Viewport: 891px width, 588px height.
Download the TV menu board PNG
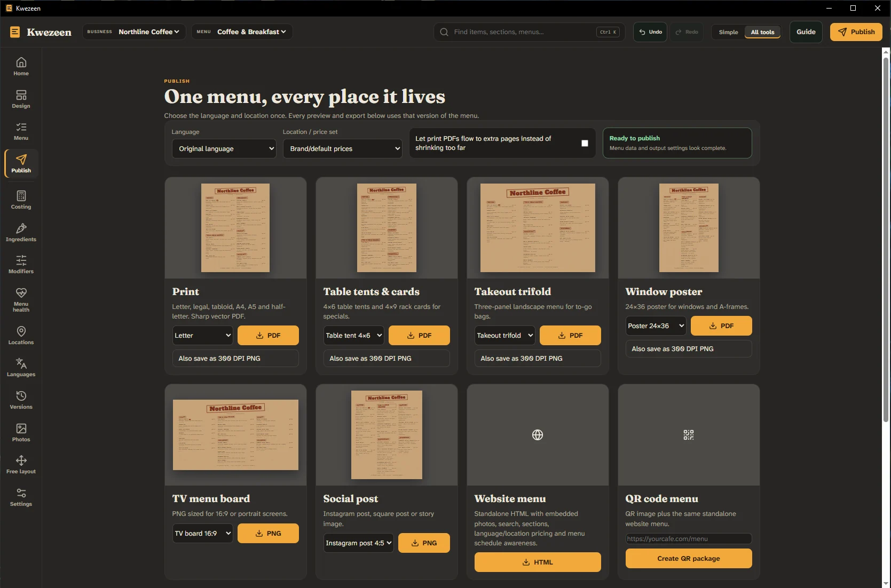(268, 534)
